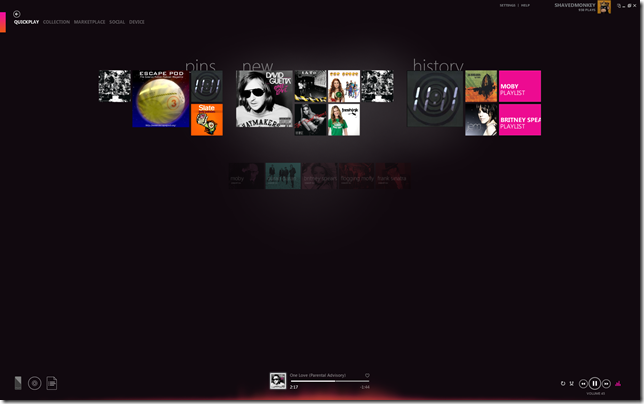Play the Britney Spears playlist tile

pyautogui.click(x=520, y=119)
